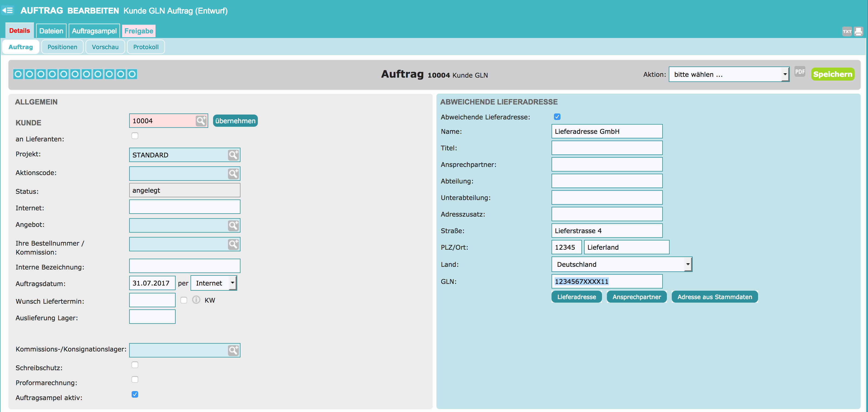
Task: Click the TXT export icon
Action: (847, 32)
